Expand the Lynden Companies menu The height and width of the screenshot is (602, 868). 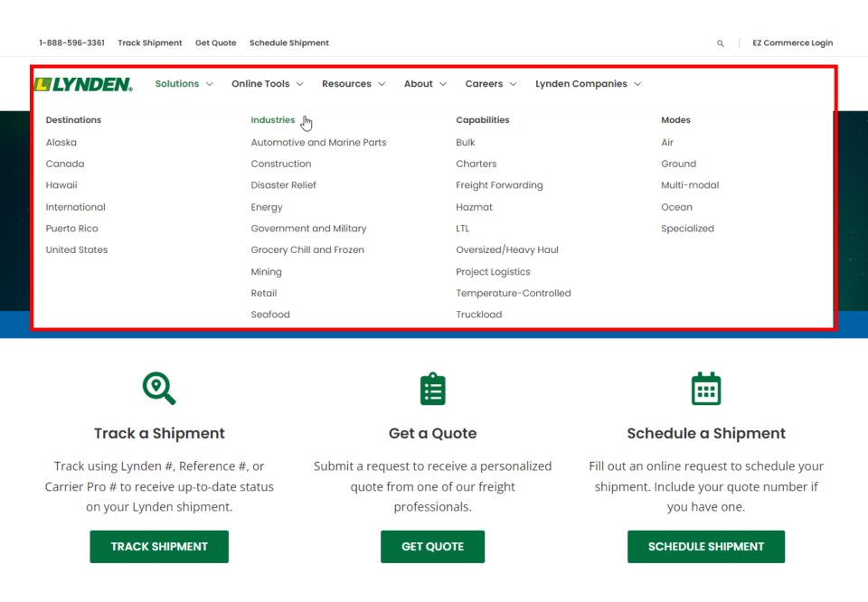click(588, 84)
